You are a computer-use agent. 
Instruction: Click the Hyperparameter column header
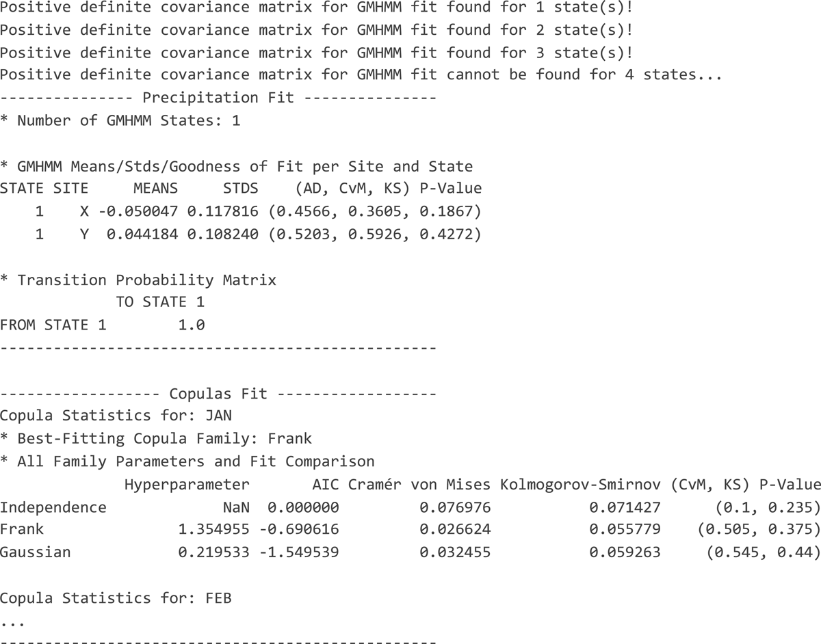(x=187, y=485)
